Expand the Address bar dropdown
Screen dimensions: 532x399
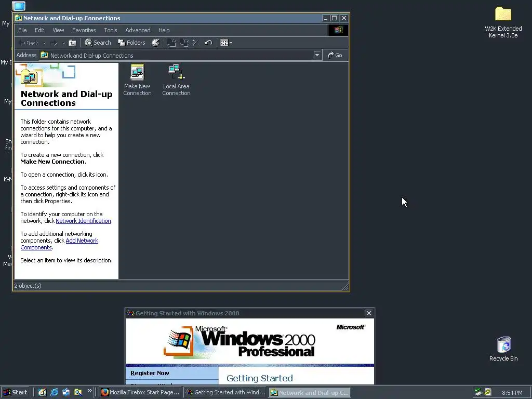pyautogui.click(x=317, y=55)
